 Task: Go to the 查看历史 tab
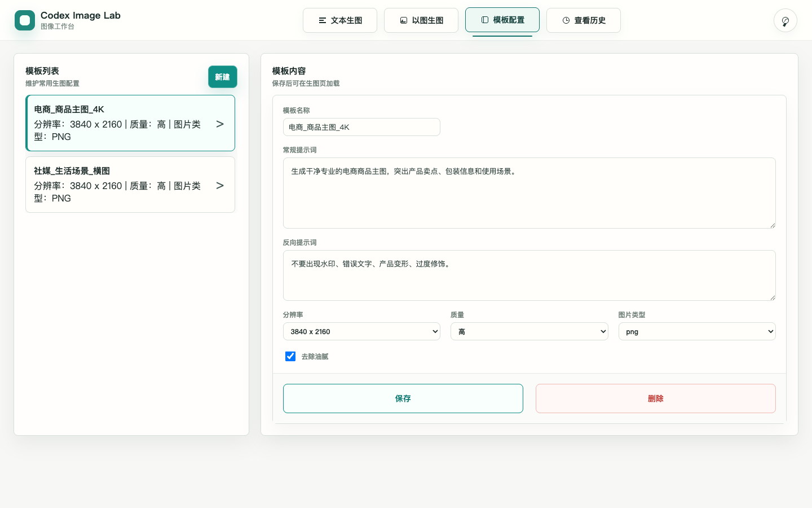pyautogui.click(x=584, y=20)
